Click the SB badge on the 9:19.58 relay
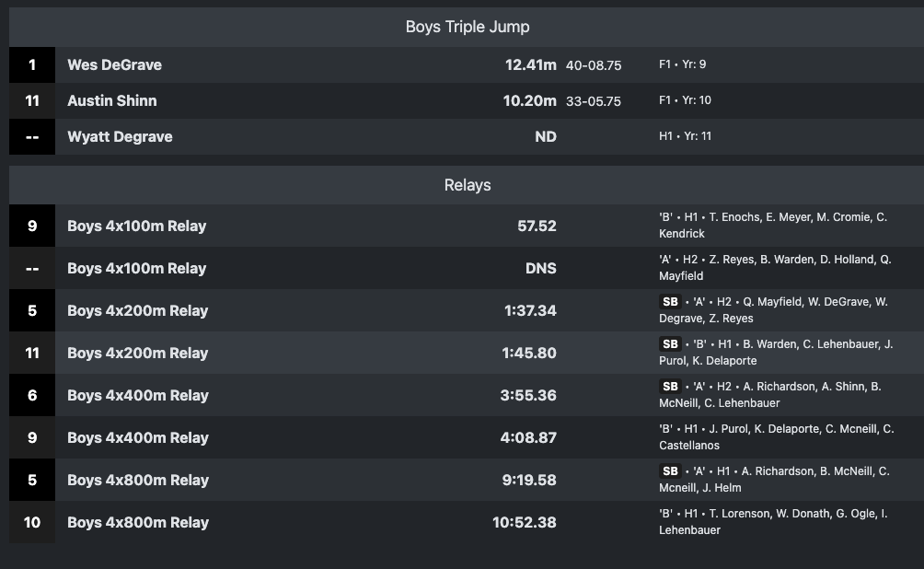 coord(670,471)
